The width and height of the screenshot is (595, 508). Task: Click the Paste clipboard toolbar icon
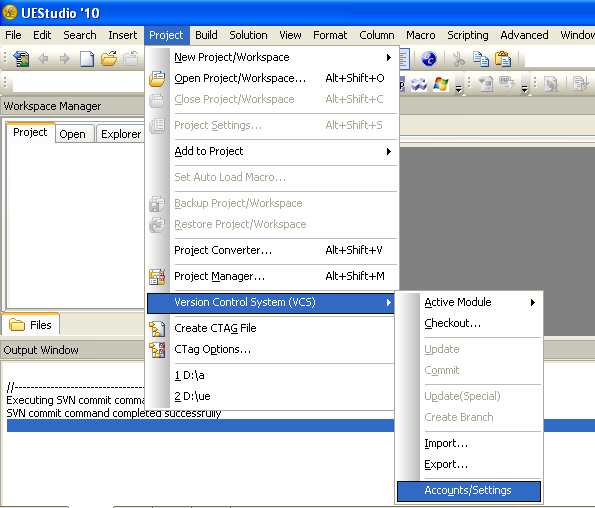(503, 59)
